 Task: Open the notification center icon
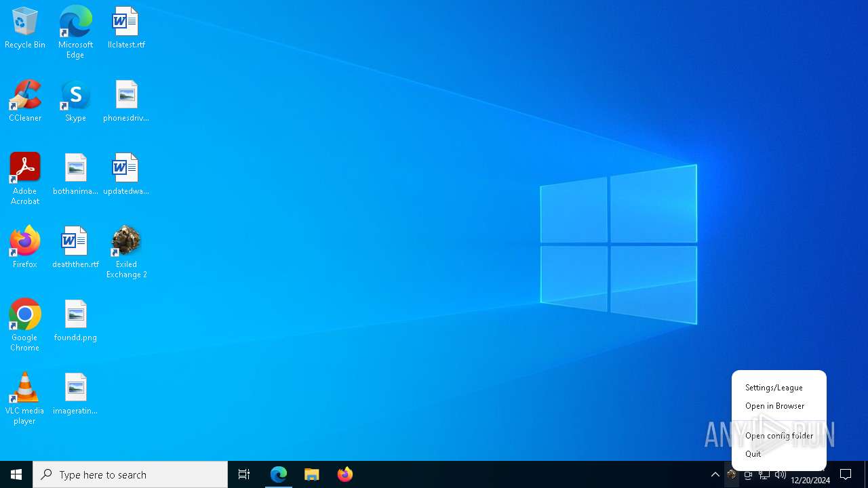[x=846, y=474]
